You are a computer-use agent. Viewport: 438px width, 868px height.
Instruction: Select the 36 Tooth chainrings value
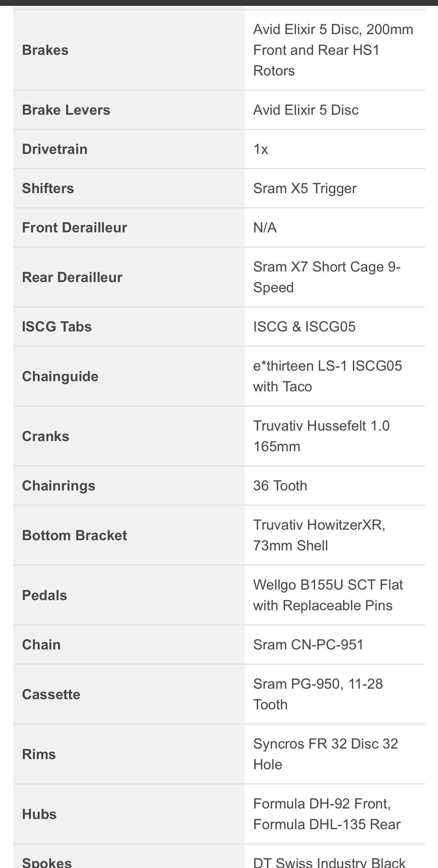(280, 486)
